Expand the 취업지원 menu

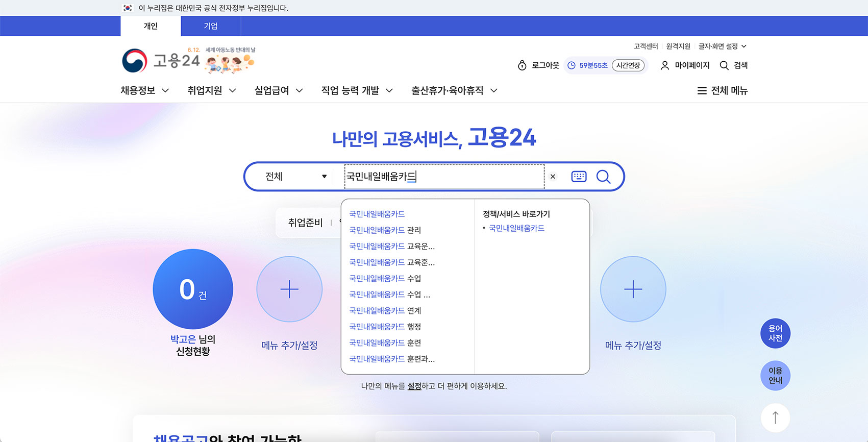[211, 90]
